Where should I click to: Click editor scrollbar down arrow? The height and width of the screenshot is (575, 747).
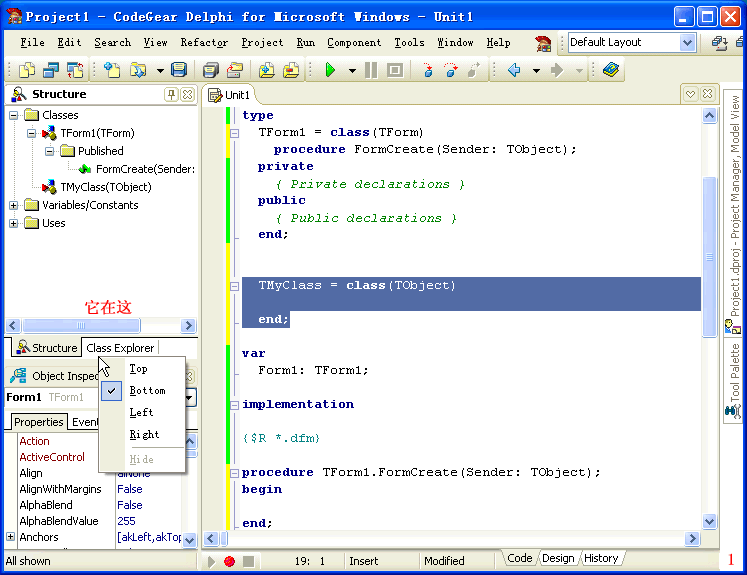click(709, 521)
